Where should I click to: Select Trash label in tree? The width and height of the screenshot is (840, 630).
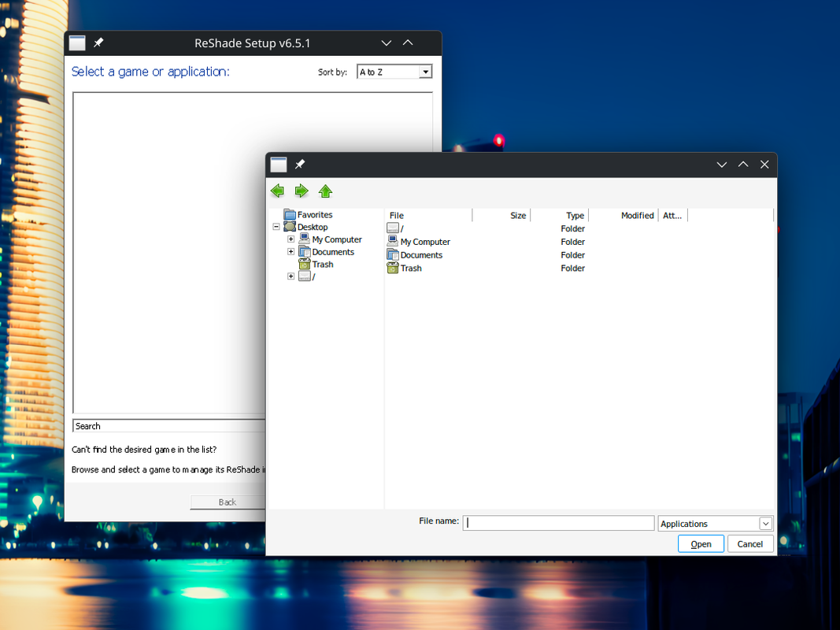point(323,264)
